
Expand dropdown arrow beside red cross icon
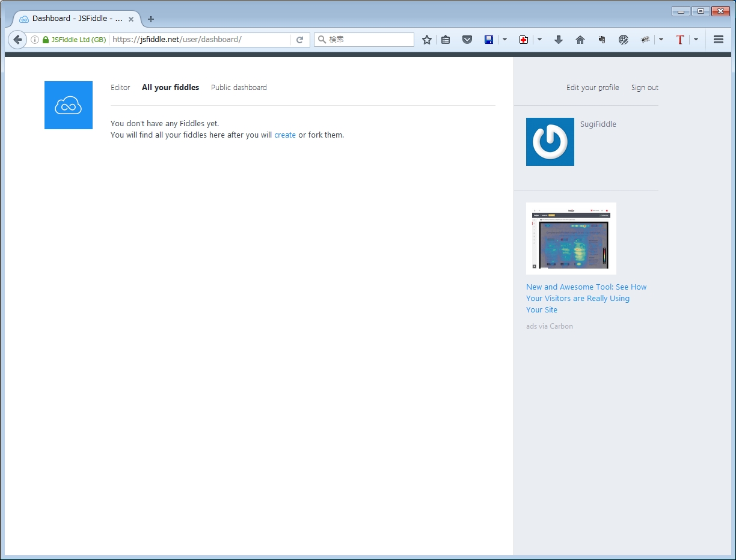pos(539,40)
